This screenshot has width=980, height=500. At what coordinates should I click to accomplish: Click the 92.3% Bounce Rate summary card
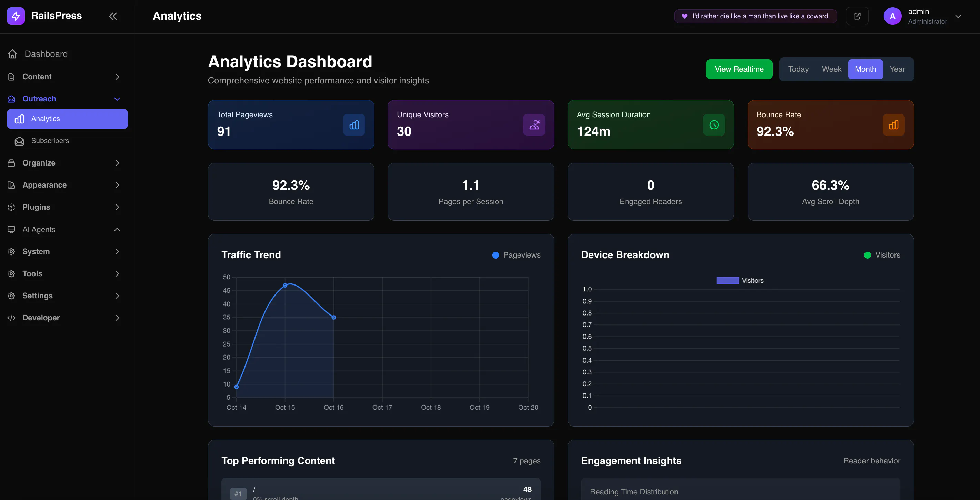[291, 192]
